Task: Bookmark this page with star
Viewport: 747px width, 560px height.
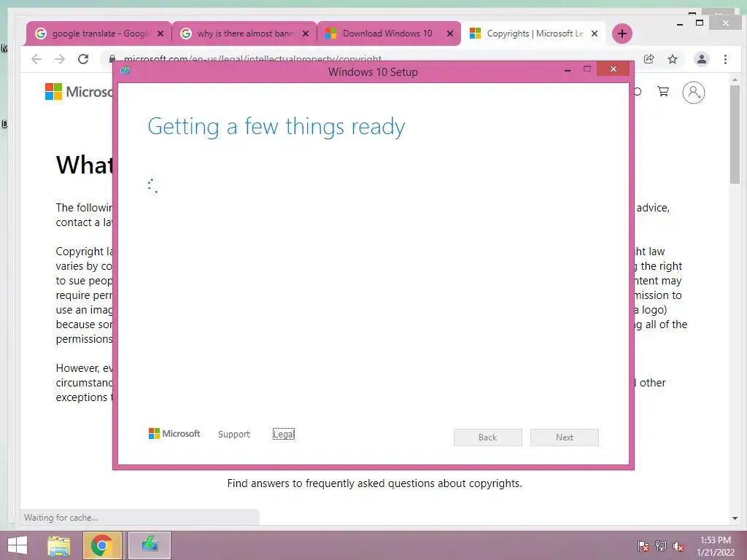Action: point(672,59)
